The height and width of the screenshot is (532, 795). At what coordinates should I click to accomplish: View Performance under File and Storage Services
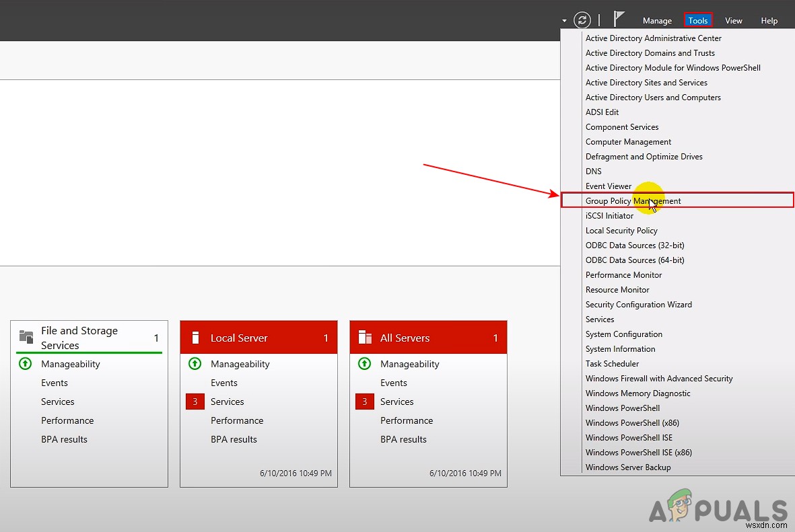(x=67, y=420)
